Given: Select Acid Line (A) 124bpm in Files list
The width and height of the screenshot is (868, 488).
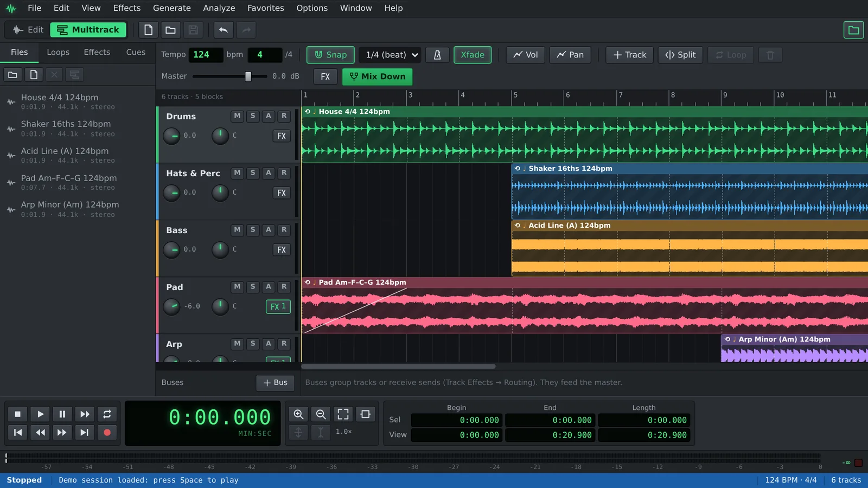Looking at the screenshot, I should pos(78,155).
